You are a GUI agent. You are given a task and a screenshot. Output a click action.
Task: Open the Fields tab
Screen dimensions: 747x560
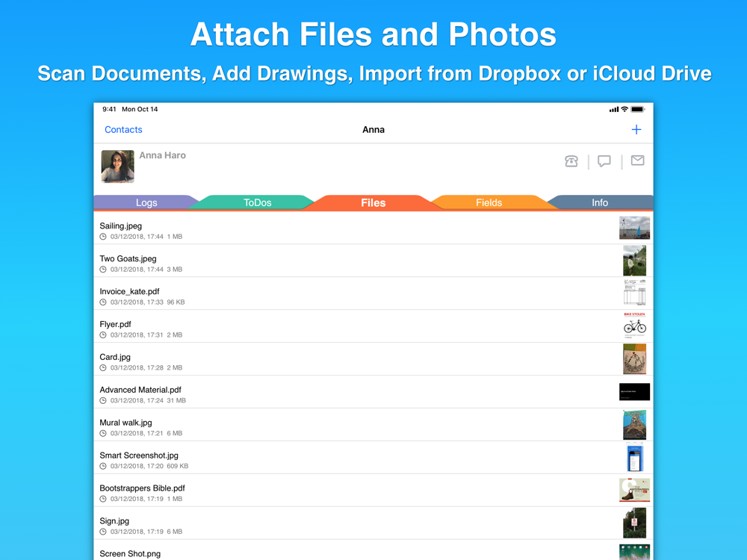pyautogui.click(x=489, y=202)
